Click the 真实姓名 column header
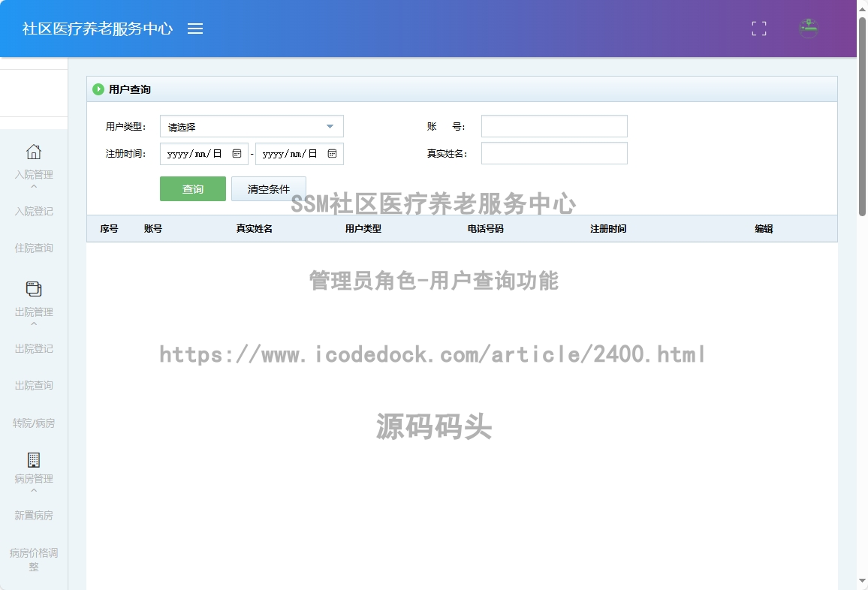The image size is (868, 590). click(x=254, y=229)
